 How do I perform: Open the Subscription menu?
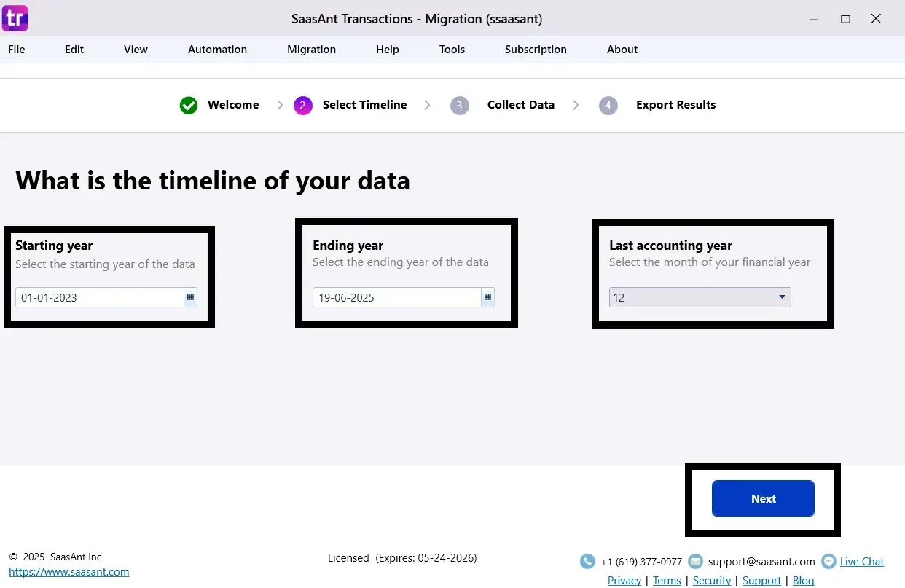coord(536,50)
